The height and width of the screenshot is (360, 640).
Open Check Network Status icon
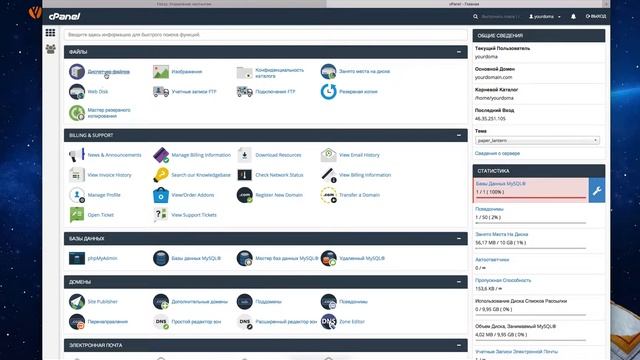(244, 175)
